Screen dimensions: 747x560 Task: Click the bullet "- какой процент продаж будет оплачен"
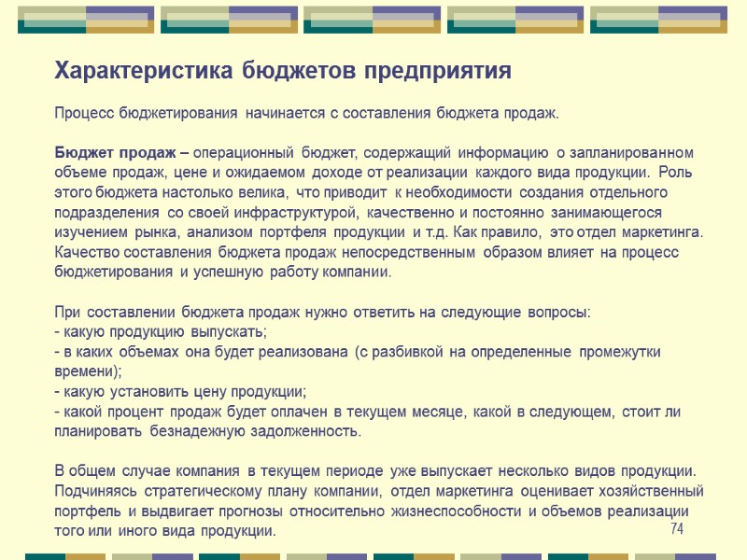tap(367, 412)
